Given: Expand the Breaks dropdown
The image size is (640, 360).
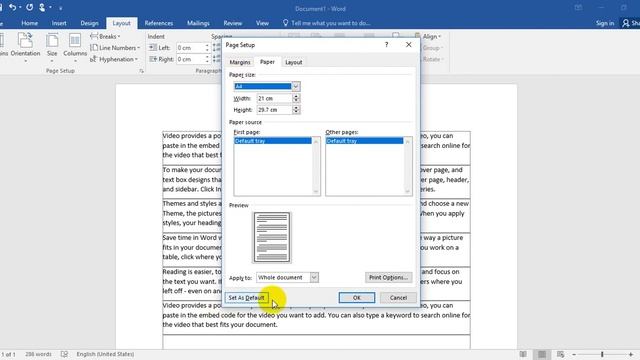Looking at the screenshot, I should (x=105, y=36).
